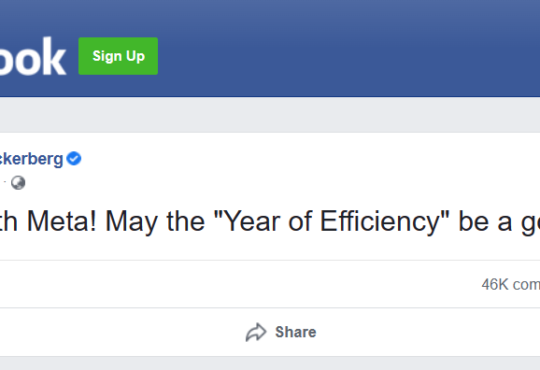540x370 pixels.
Task: Click the "Year of Efficiency" post text
Action: pyautogui.click(x=332, y=222)
